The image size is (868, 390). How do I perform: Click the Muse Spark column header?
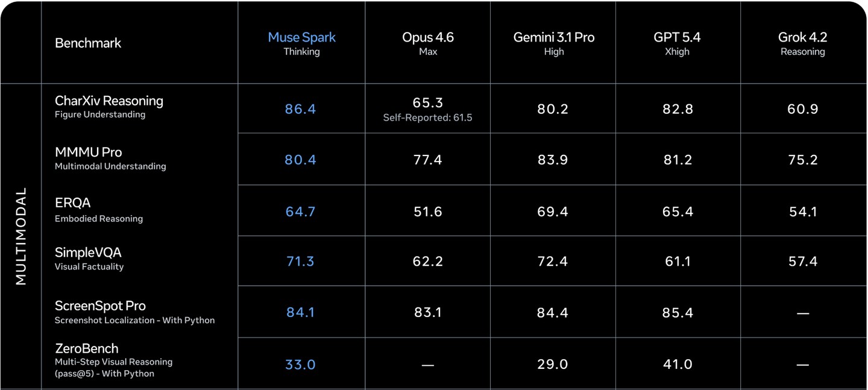coord(301,43)
